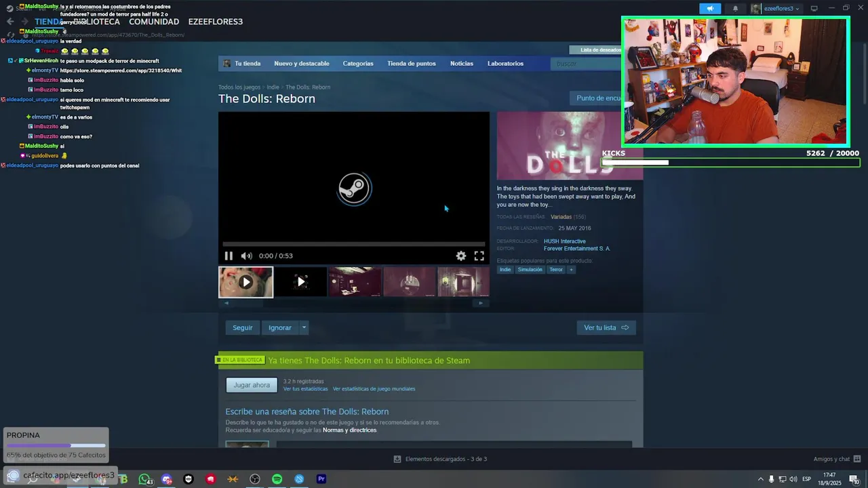
Task: Open Ver tus estadísticas link
Action: (305, 389)
